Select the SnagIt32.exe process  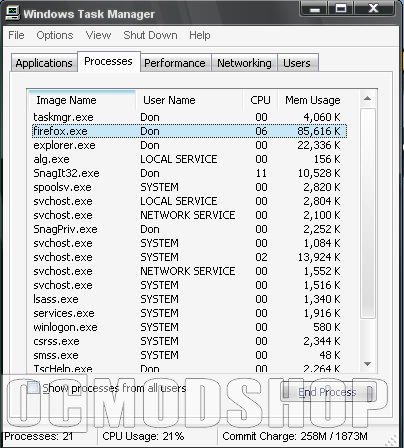coord(189,173)
